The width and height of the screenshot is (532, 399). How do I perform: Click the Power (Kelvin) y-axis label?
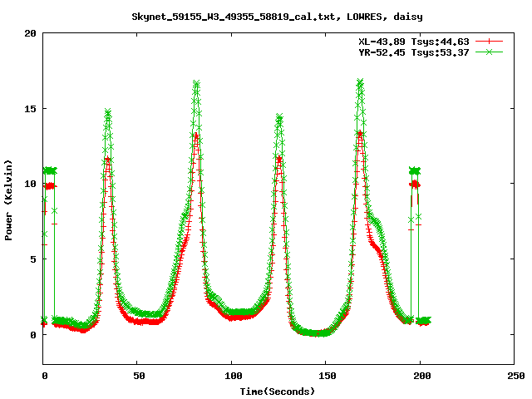click(8, 200)
